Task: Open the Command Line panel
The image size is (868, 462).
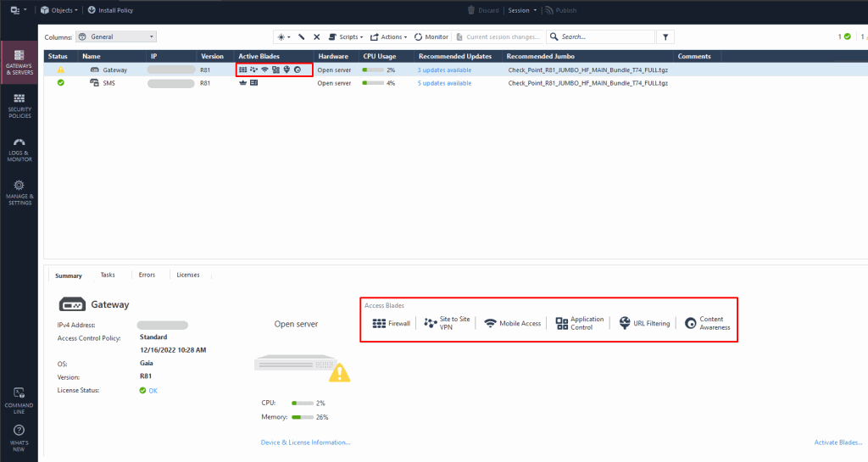Action: click(19, 401)
